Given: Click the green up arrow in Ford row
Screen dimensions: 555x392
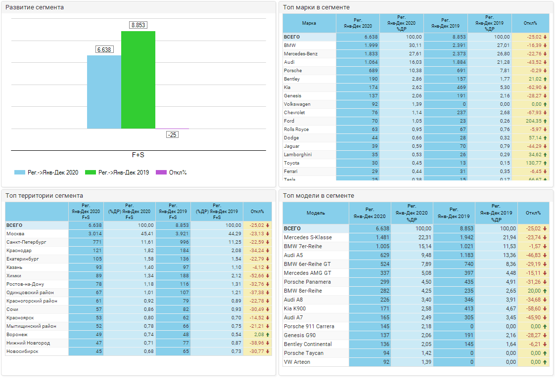Looking at the screenshot, I should (x=545, y=121).
